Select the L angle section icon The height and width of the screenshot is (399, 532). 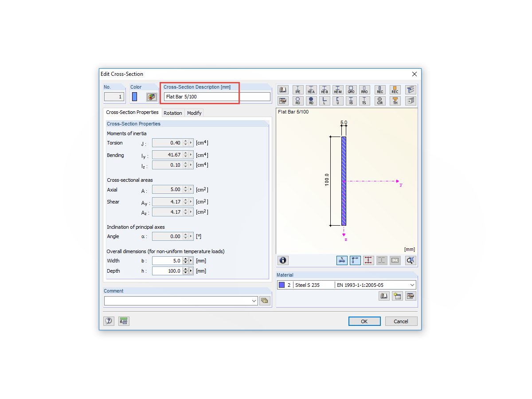tap(325, 100)
